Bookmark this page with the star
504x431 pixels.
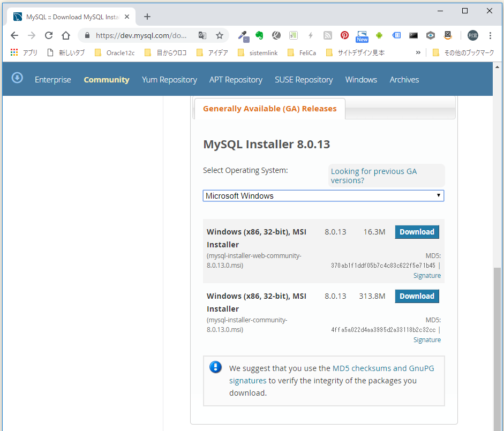point(220,35)
